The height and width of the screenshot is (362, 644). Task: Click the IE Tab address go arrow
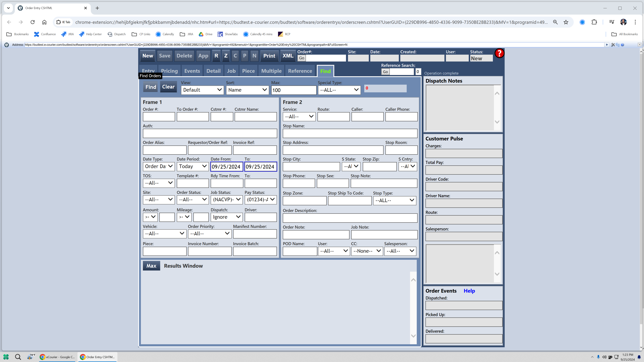(x=607, y=45)
